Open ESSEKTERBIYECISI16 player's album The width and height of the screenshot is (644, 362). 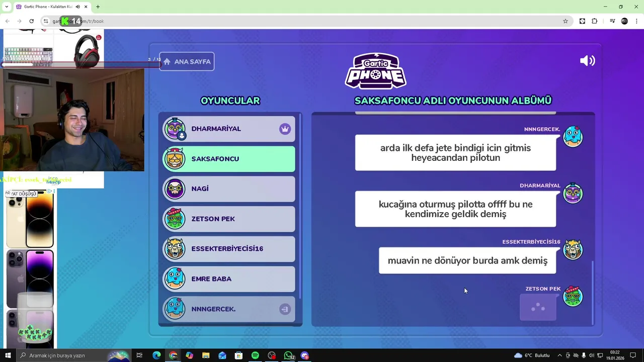click(229, 248)
